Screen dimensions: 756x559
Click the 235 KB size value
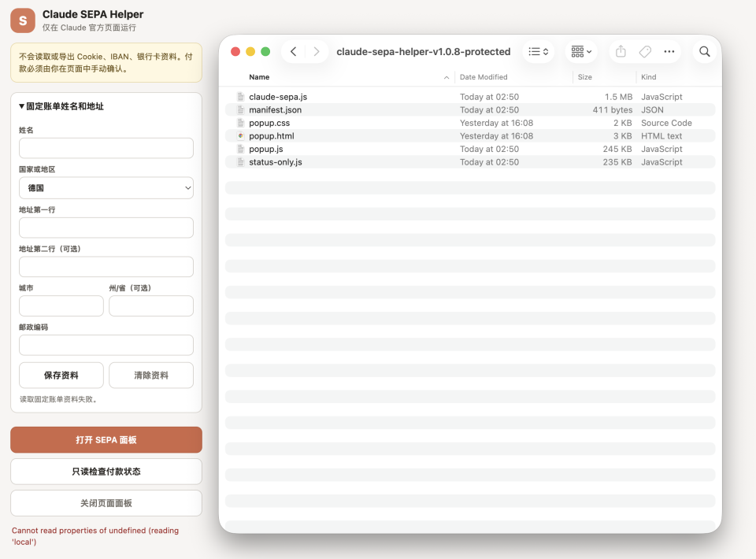click(617, 162)
